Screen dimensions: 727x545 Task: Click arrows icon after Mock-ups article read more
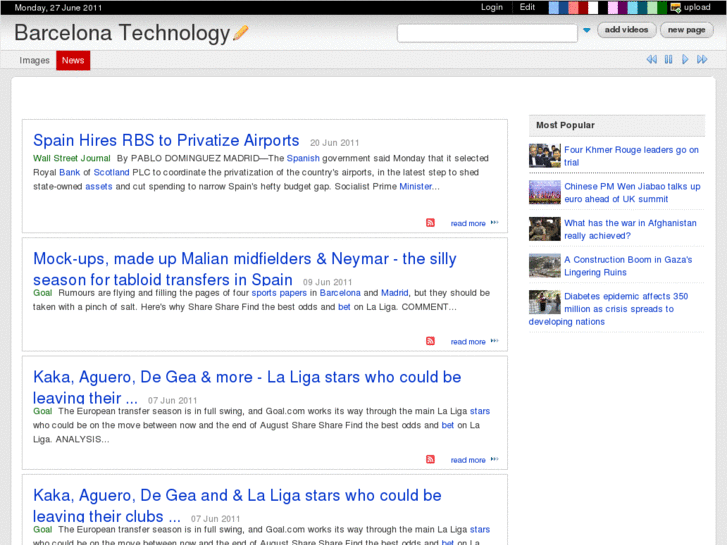494,341
